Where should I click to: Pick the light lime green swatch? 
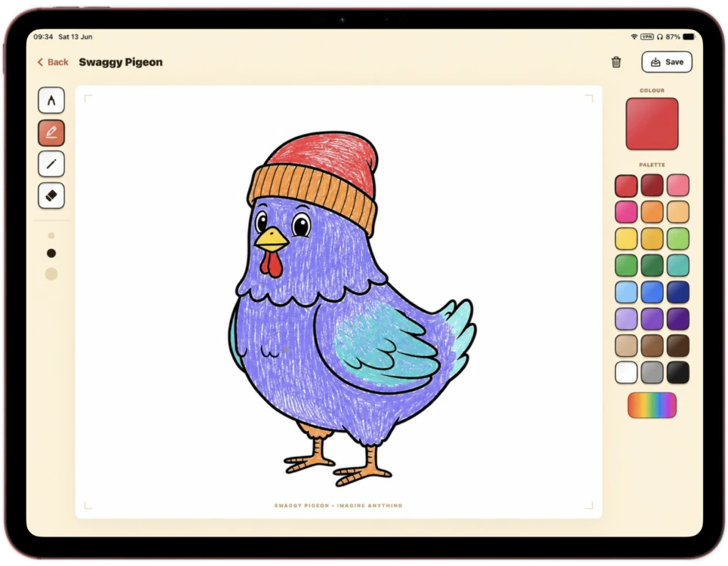(678, 238)
